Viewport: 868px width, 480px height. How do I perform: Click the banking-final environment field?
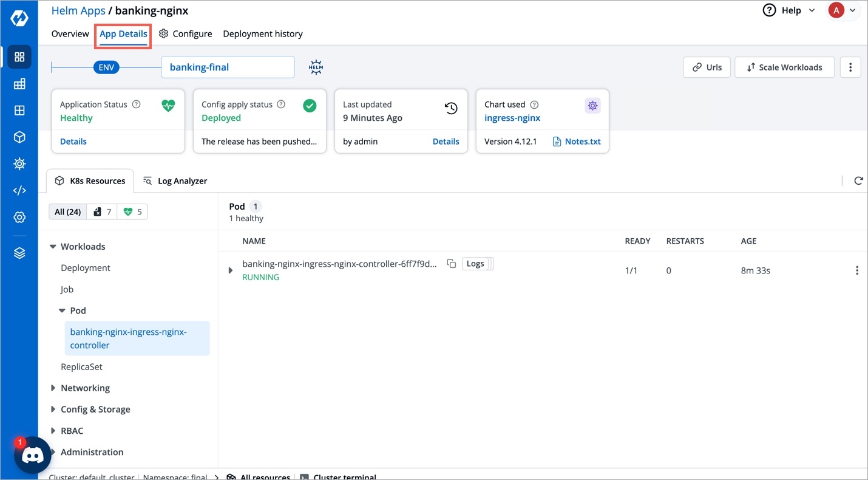pyautogui.click(x=228, y=67)
